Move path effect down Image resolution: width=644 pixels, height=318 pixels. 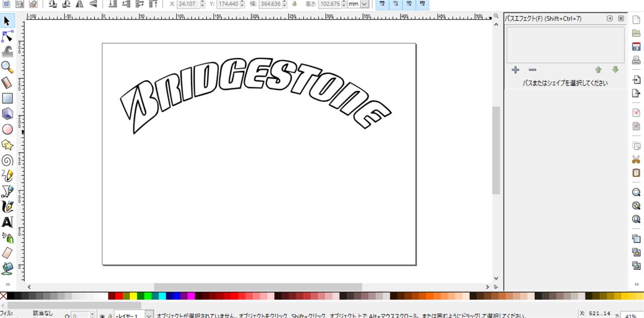[615, 70]
